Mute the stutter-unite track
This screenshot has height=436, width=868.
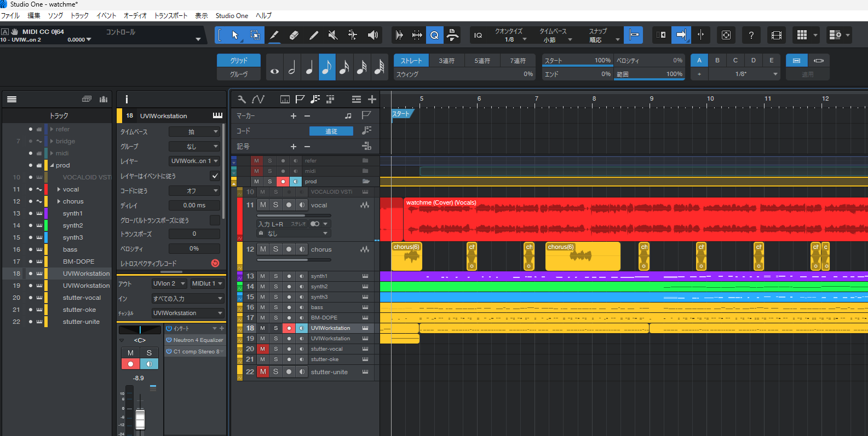pos(263,372)
